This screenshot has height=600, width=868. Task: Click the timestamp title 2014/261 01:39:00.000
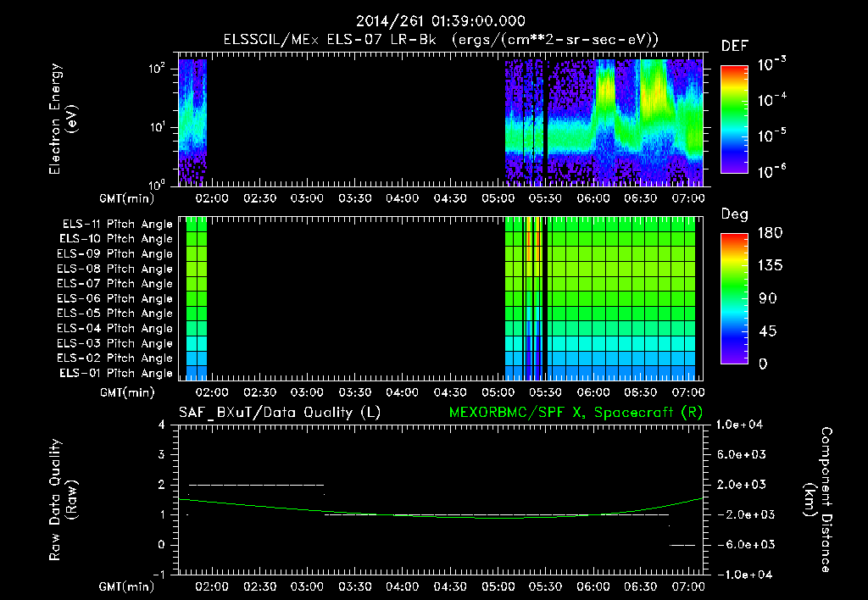[x=441, y=21]
